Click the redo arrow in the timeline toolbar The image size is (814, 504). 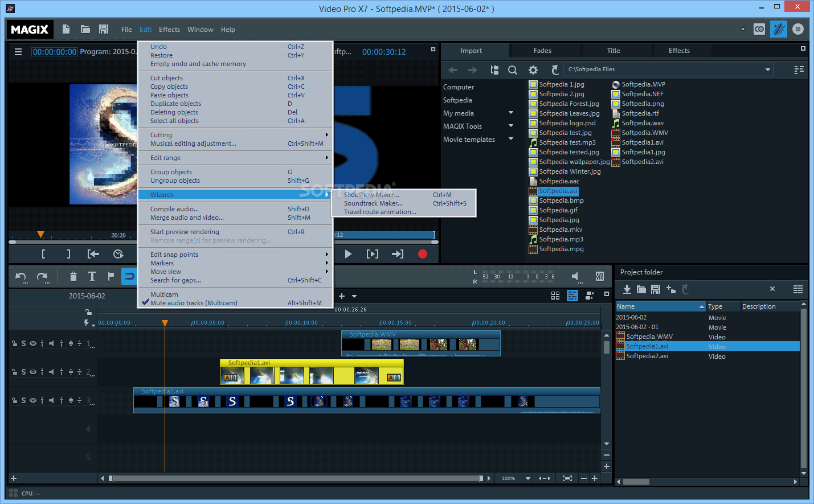coord(42,277)
